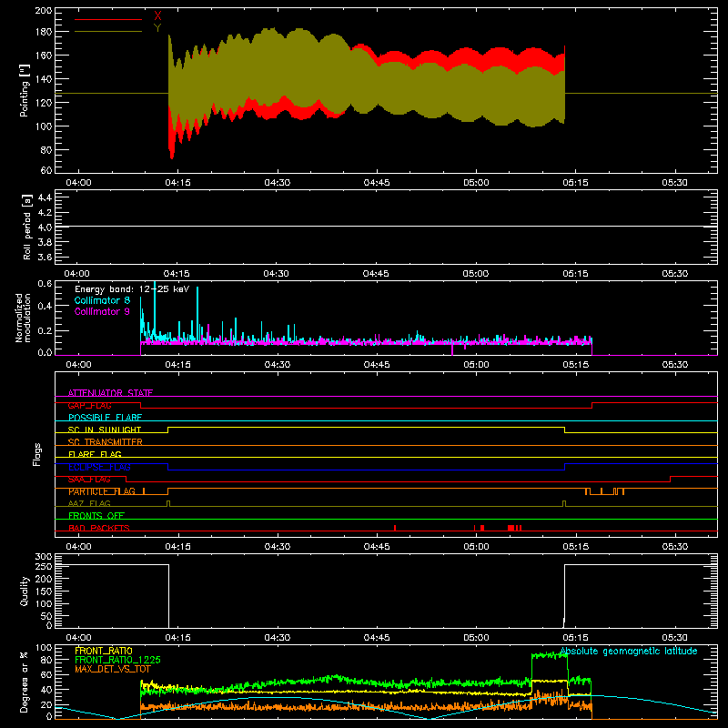The image size is (728, 728).
Task: Click the Pointing axis title
Action: [x=25, y=90]
